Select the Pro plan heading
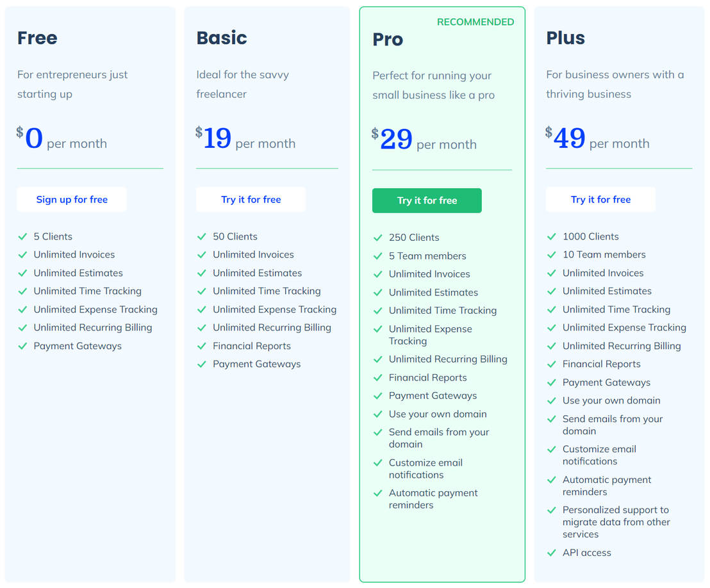 click(x=388, y=39)
